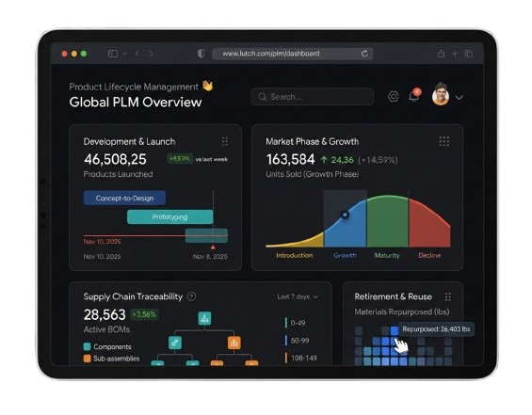532x415 pixels.
Task: Select the Concept-to-Design gantt bar
Action: (124, 198)
